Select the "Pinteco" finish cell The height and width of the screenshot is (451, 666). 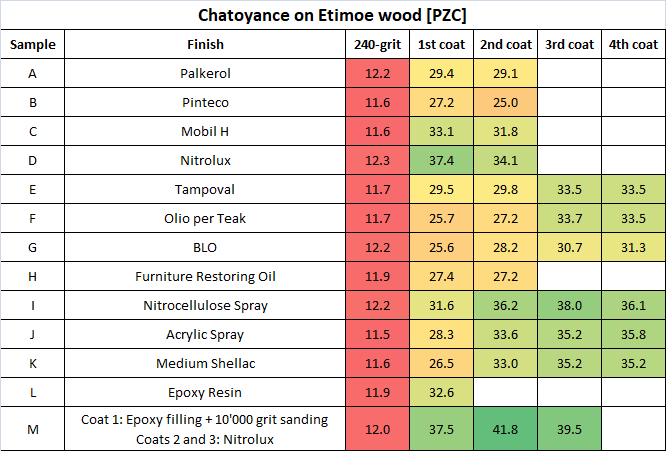(x=205, y=102)
